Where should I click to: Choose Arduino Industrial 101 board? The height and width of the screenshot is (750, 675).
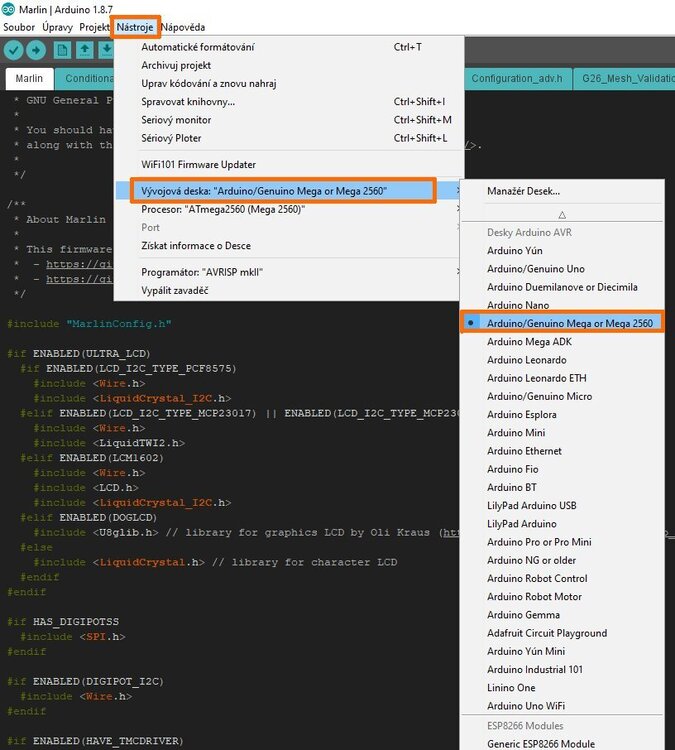pos(562,669)
